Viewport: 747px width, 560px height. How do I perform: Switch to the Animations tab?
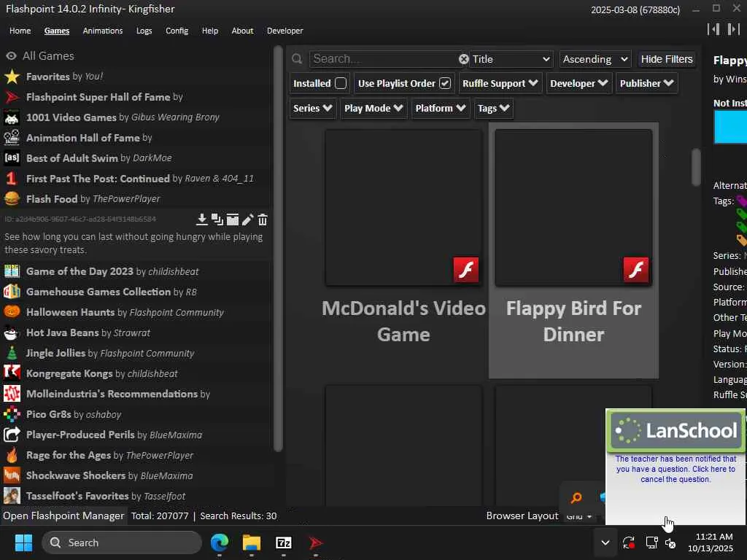point(102,31)
